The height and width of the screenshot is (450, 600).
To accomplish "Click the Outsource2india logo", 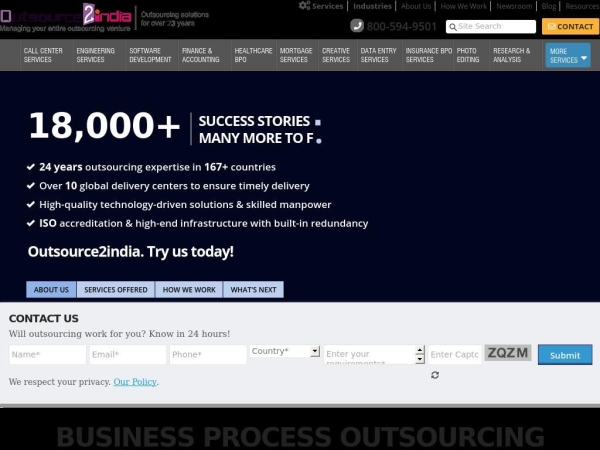I will coord(66,17).
